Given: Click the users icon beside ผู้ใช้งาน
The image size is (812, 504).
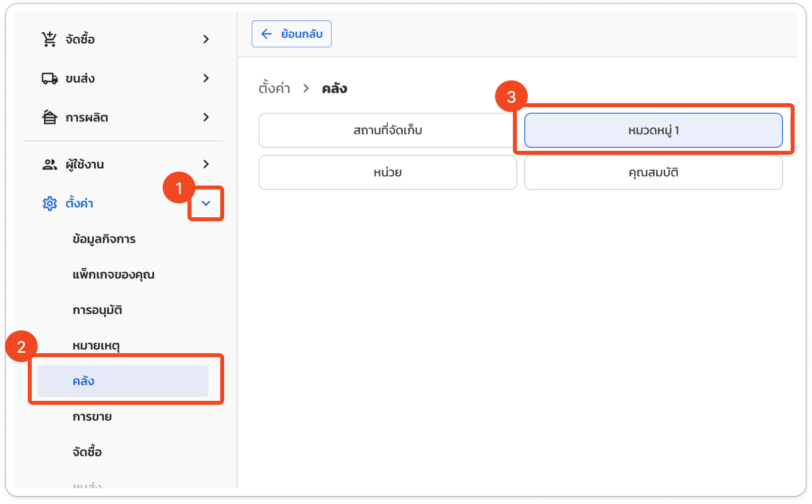Looking at the screenshot, I should click(x=49, y=165).
